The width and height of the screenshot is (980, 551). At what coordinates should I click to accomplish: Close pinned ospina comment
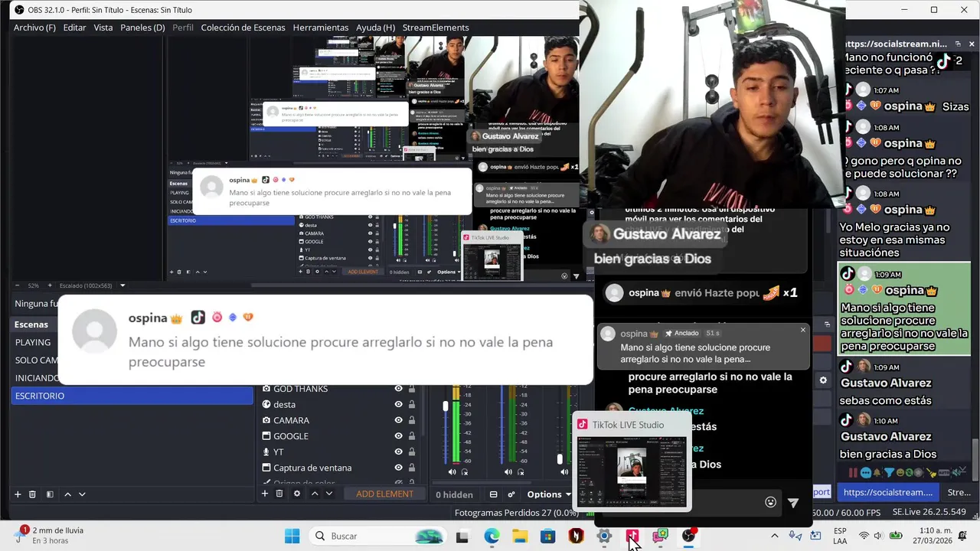tap(802, 330)
